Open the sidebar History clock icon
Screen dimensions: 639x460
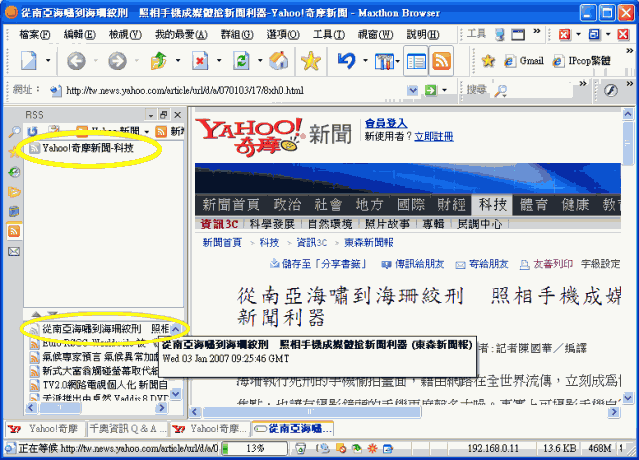tap(14, 172)
